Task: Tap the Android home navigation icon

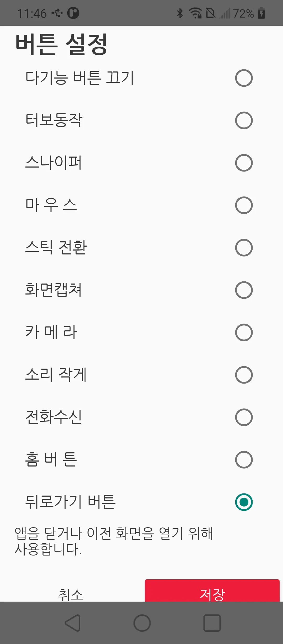Action: (x=142, y=623)
